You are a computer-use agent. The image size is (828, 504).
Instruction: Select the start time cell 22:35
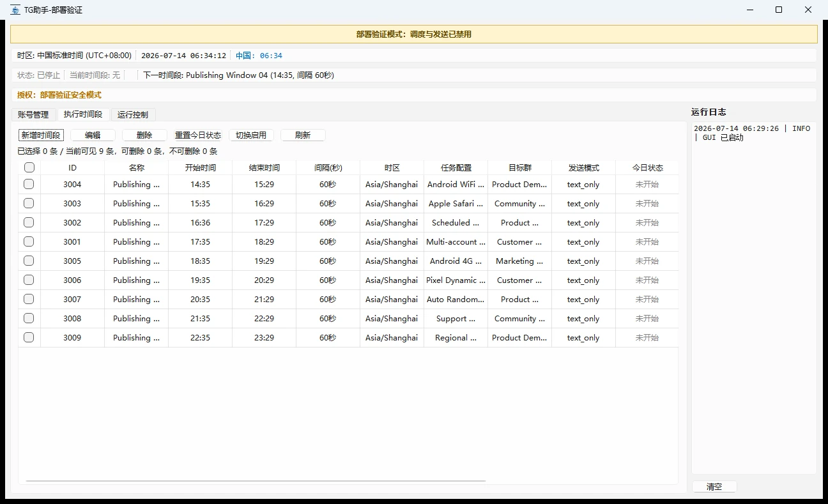tap(200, 337)
